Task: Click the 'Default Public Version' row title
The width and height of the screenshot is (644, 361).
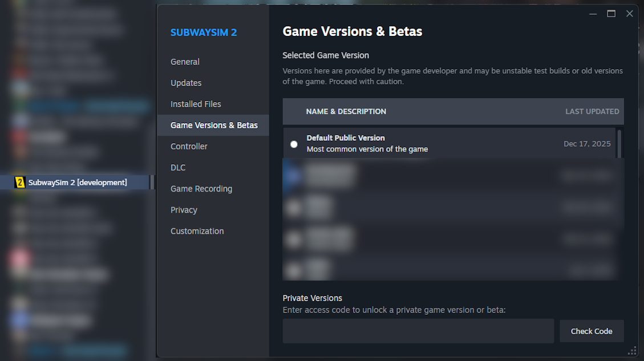Action: click(346, 138)
